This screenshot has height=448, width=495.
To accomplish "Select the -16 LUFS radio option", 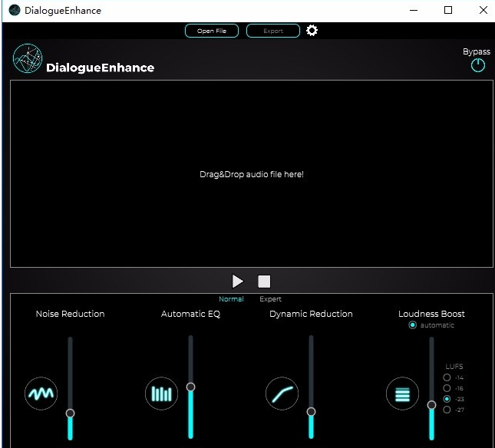I will (x=447, y=388).
